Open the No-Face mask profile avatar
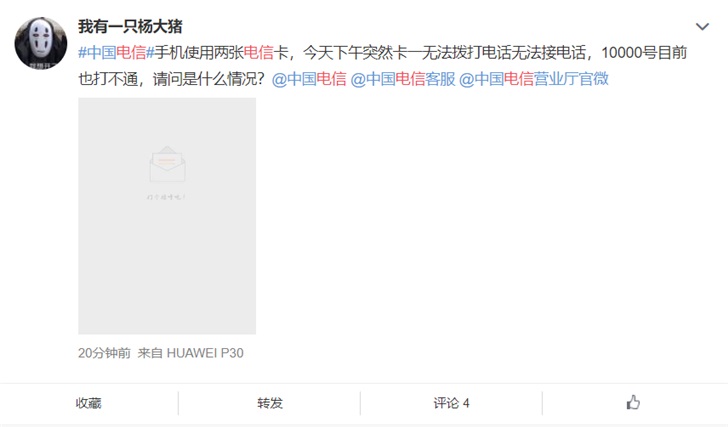This screenshot has width=728, height=427. click(41, 43)
